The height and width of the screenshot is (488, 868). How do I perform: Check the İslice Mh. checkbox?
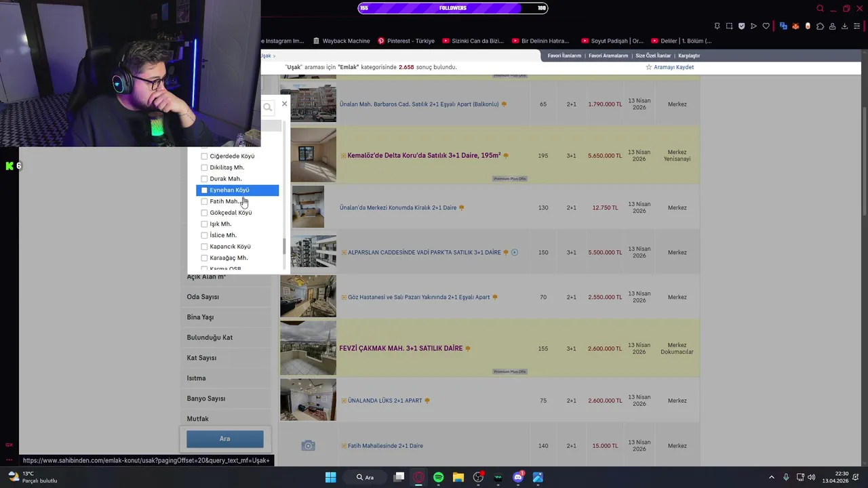[204, 235]
